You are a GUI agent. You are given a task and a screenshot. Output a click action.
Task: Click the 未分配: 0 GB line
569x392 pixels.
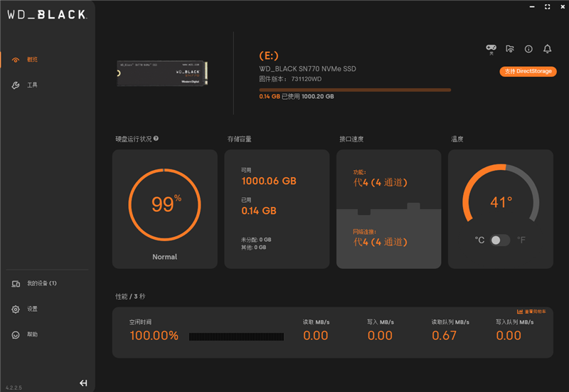pyautogui.click(x=256, y=240)
